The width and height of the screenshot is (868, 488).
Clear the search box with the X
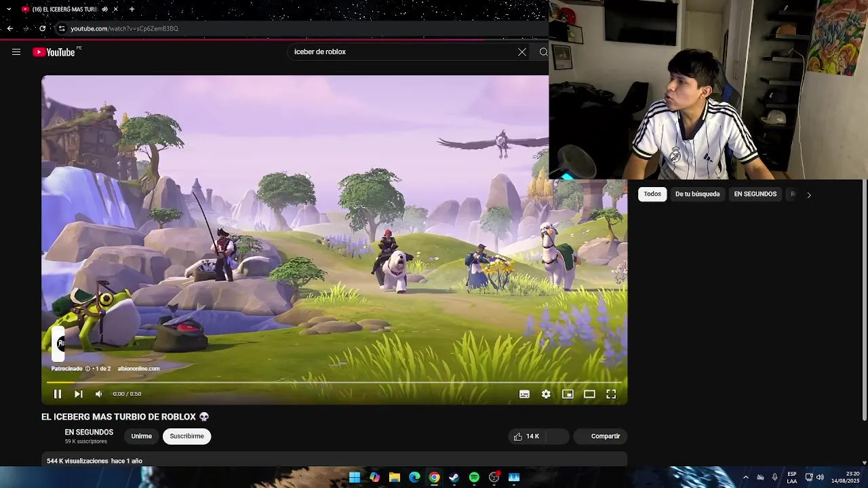[x=522, y=52]
